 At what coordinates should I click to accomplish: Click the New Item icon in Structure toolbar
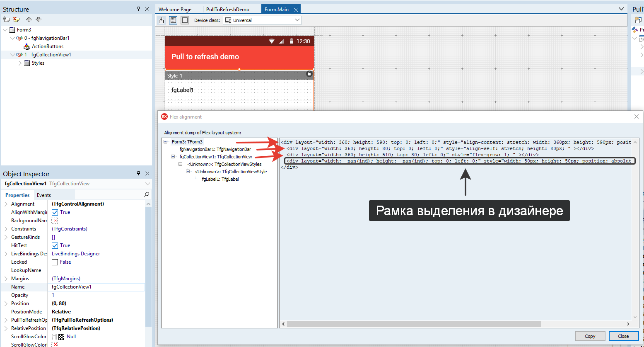pos(7,19)
